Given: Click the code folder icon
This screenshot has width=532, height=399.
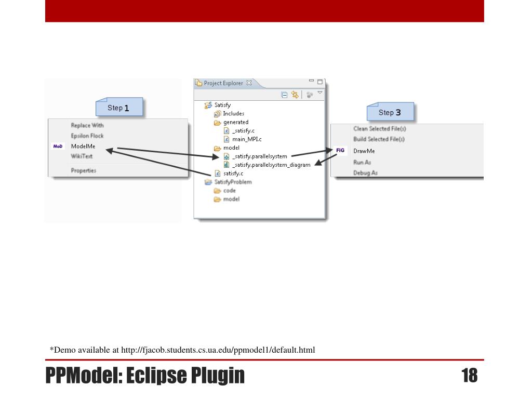Looking at the screenshot, I should pyautogui.click(x=218, y=191).
